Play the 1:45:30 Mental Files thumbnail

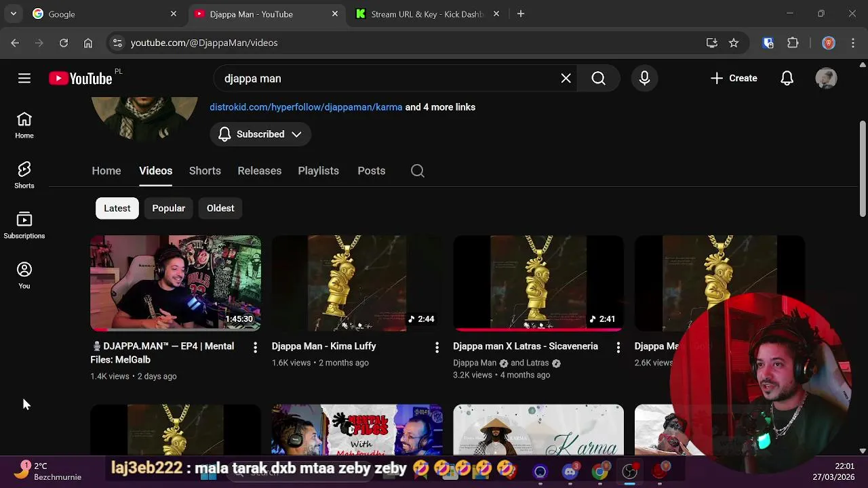pos(176,283)
